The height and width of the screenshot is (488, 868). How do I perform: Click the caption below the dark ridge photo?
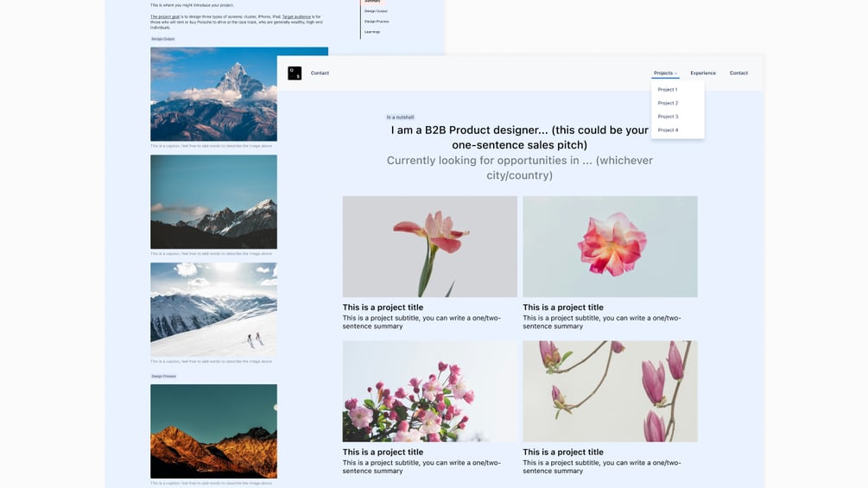point(211,254)
